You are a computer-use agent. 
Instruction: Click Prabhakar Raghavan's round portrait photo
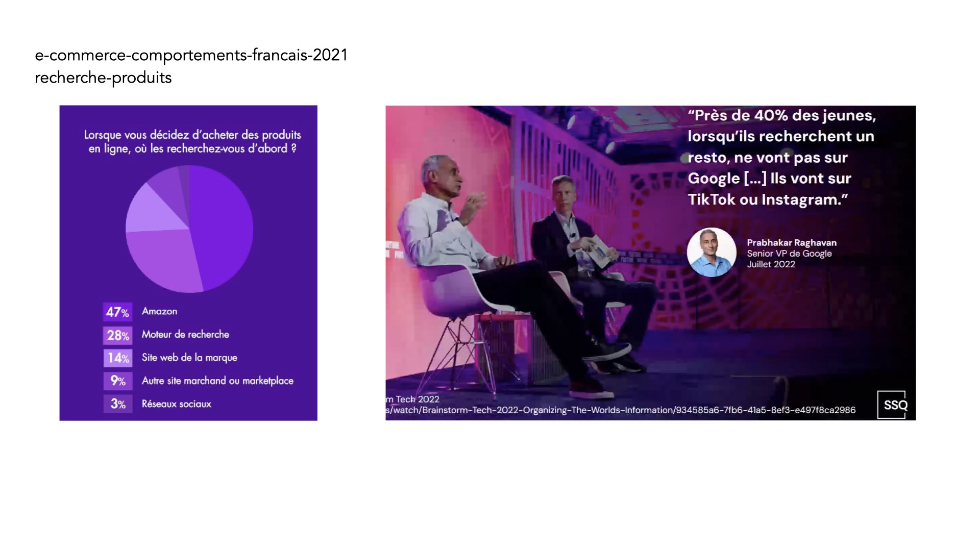pyautogui.click(x=712, y=253)
